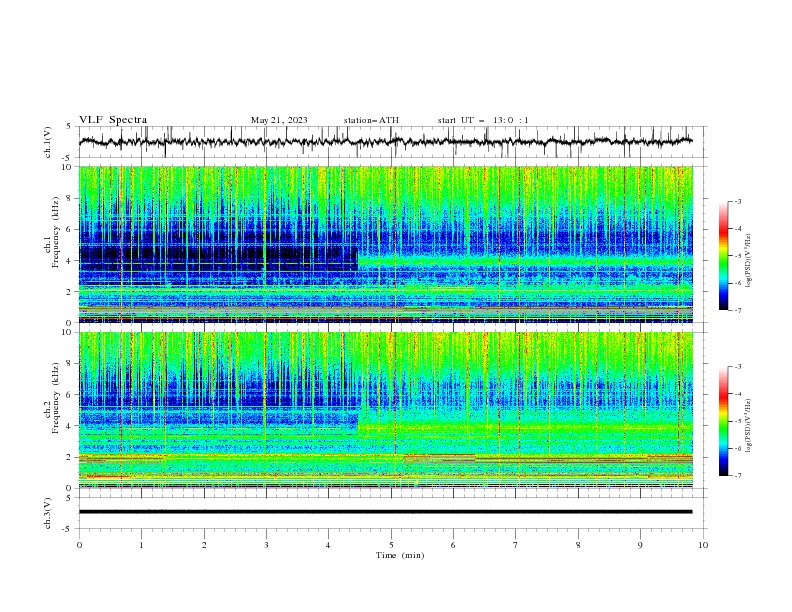Click the ch.1 "Frequency (kHz)" axis label
Viewport: 792px width, 612px height.
click(x=56, y=233)
